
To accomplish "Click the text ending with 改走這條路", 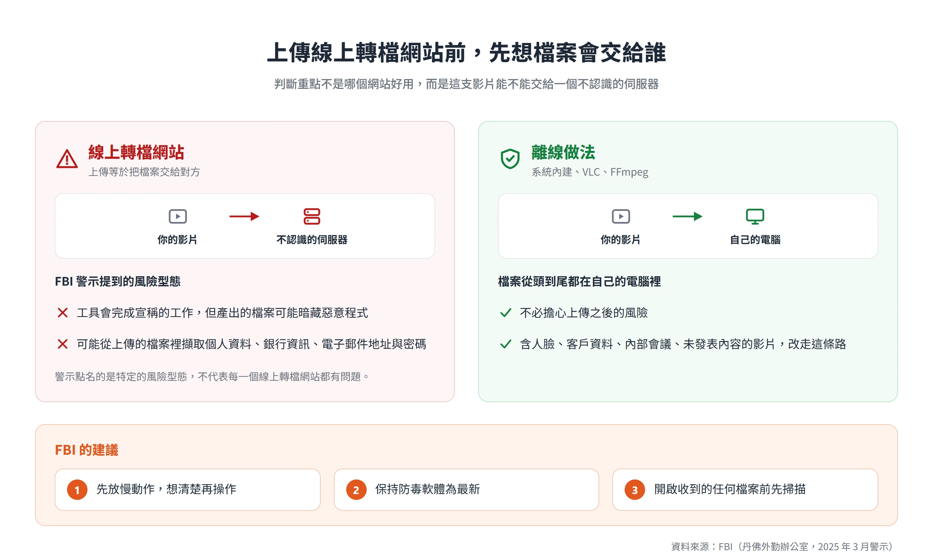I will (683, 344).
